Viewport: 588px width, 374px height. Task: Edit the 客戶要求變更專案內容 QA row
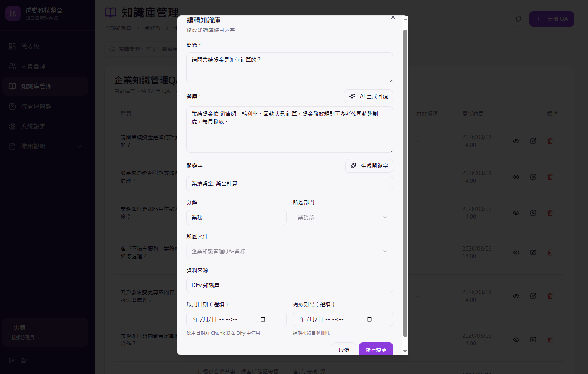(x=533, y=296)
